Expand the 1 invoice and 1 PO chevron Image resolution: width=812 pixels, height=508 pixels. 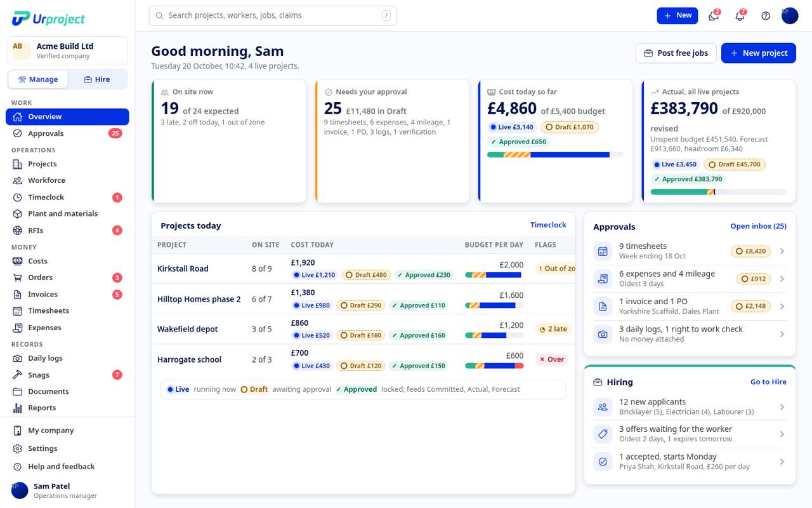[x=782, y=306]
